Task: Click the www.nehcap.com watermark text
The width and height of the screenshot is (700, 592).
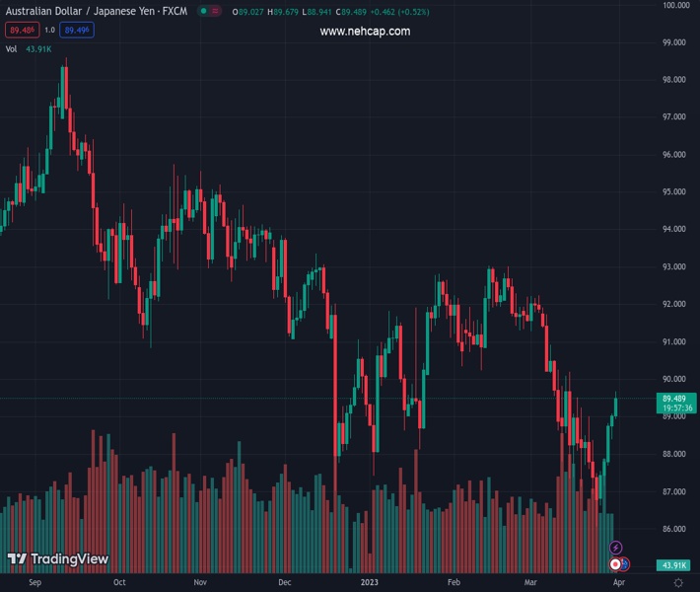Action: [x=365, y=32]
